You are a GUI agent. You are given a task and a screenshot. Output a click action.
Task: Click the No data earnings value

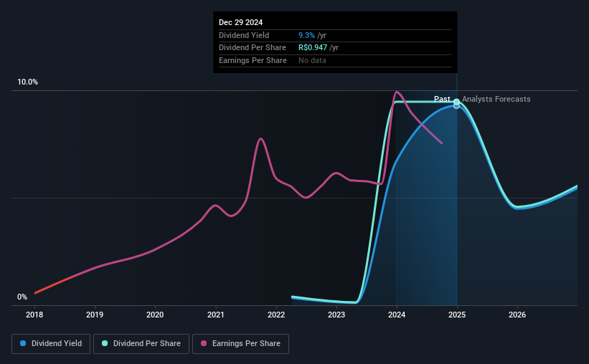click(x=312, y=60)
